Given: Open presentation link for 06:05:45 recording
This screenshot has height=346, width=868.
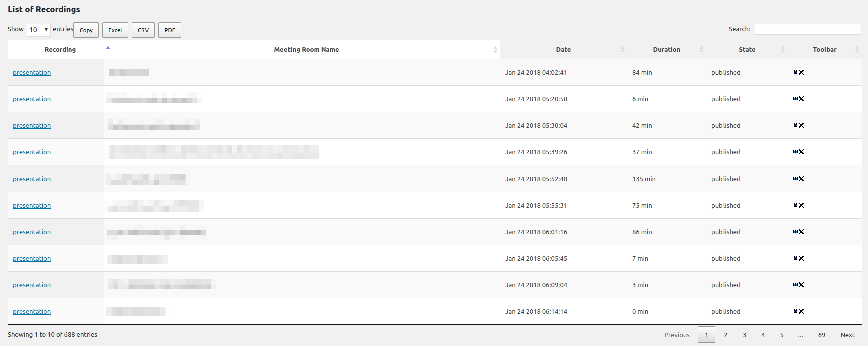Looking at the screenshot, I should (32, 259).
